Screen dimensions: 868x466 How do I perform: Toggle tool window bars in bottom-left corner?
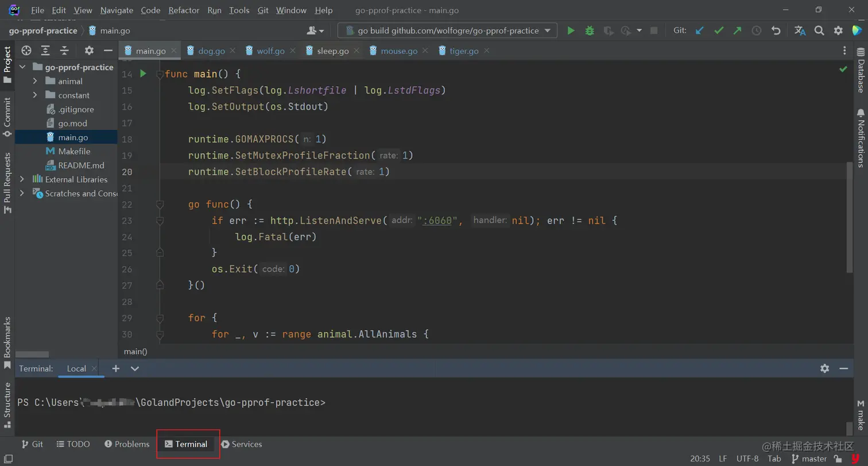8,459
